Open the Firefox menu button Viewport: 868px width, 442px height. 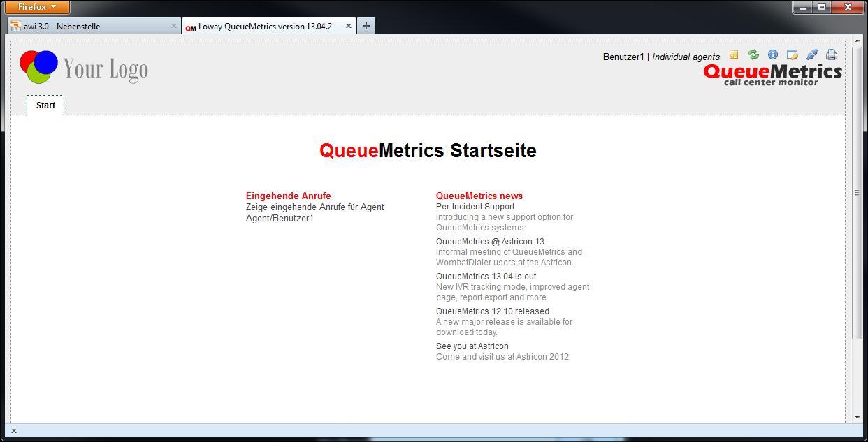point(38,7)
